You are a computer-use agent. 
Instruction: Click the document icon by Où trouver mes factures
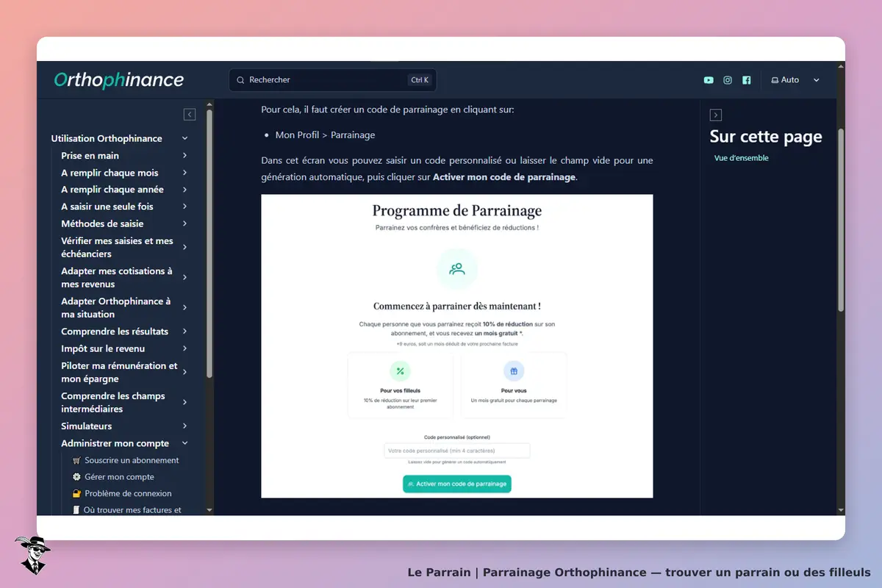tap(76, 509)
